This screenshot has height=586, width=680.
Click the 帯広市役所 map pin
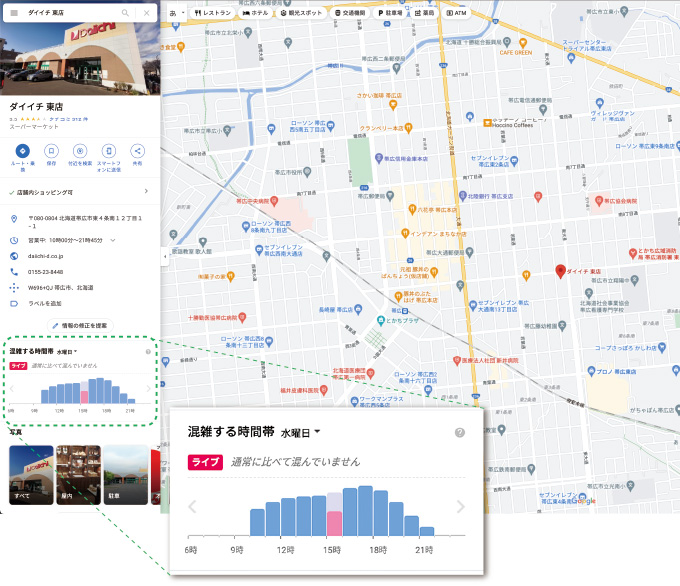coord(307,172)
